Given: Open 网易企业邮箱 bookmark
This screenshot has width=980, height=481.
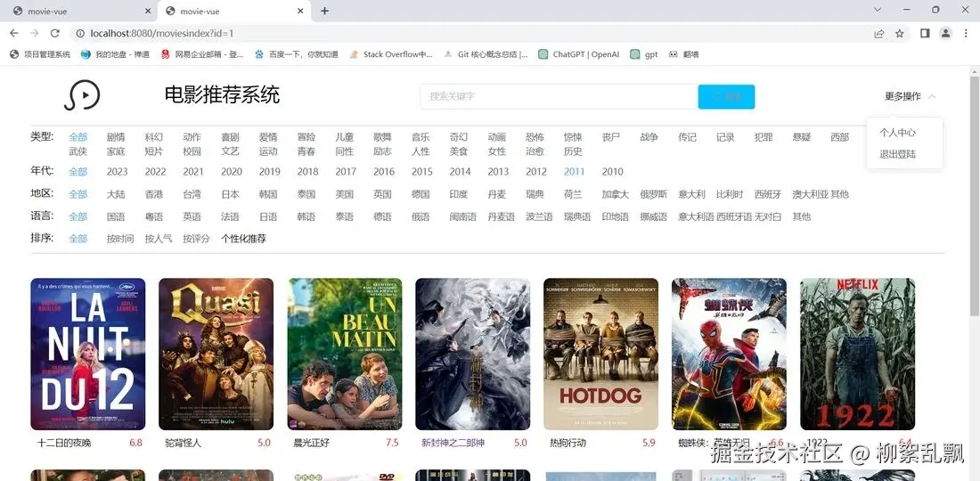Looking at the screenshot, I should [x=202, y=54].
